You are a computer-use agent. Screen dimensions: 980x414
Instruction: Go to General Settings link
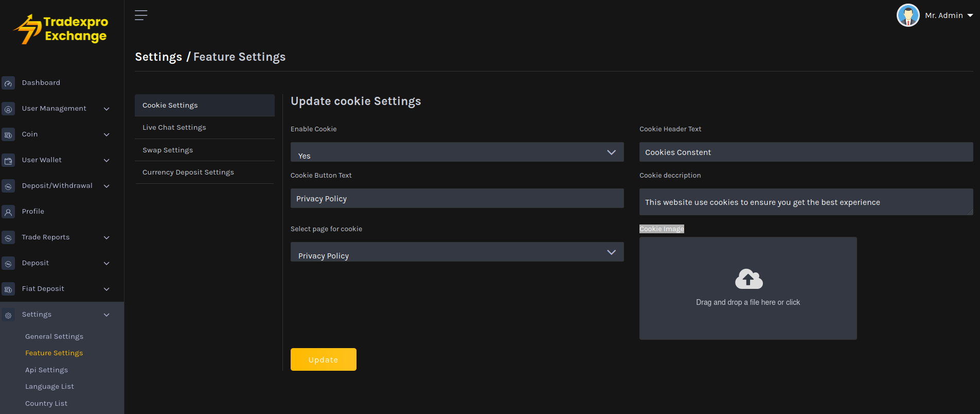point(54,337)
